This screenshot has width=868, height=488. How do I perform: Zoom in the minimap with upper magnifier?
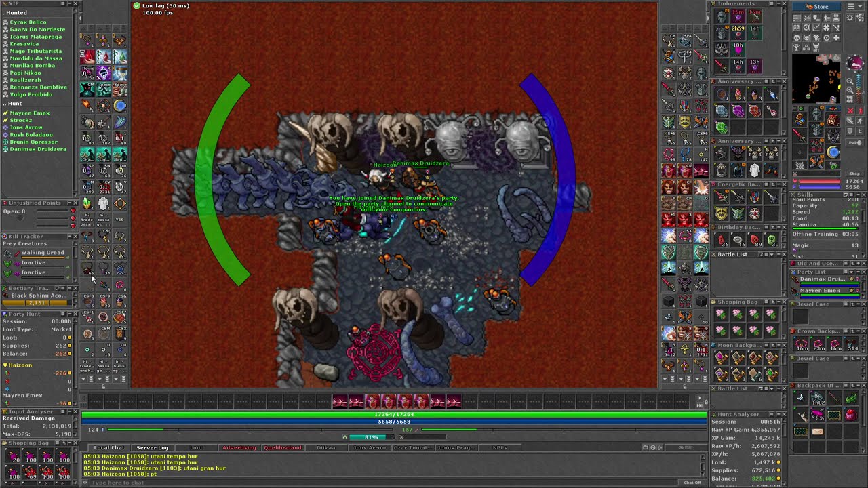click(x=850, y=81)
